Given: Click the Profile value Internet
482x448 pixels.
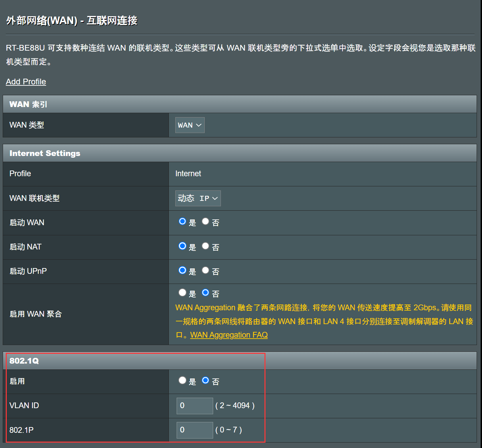Looking at the screenshot, I should click(x=188, y=174).
